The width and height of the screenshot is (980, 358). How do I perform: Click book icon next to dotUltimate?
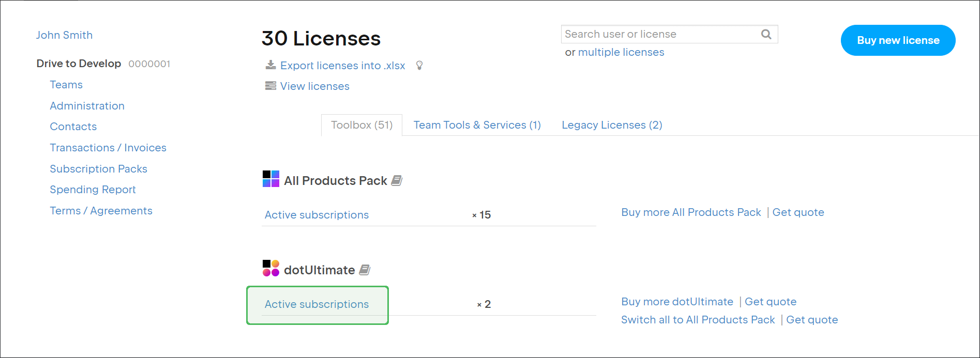pos(365,270)
